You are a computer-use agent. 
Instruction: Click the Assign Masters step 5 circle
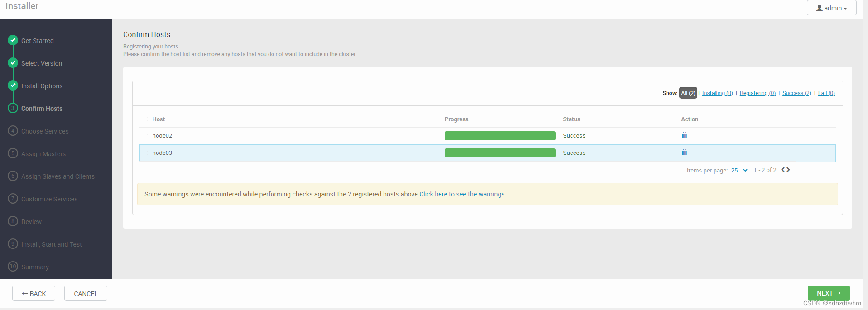point(13,153)
